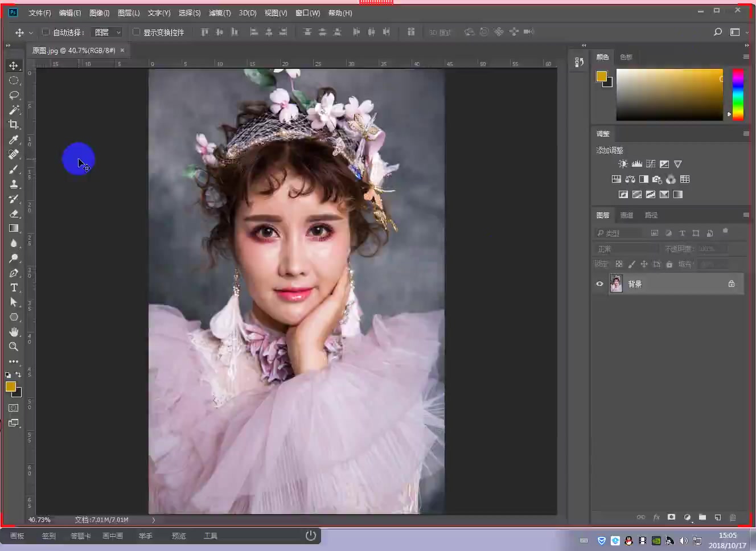This screenshot has width=756, height=551.
Task: Click the create new layer icon
Action: (717, 517)
